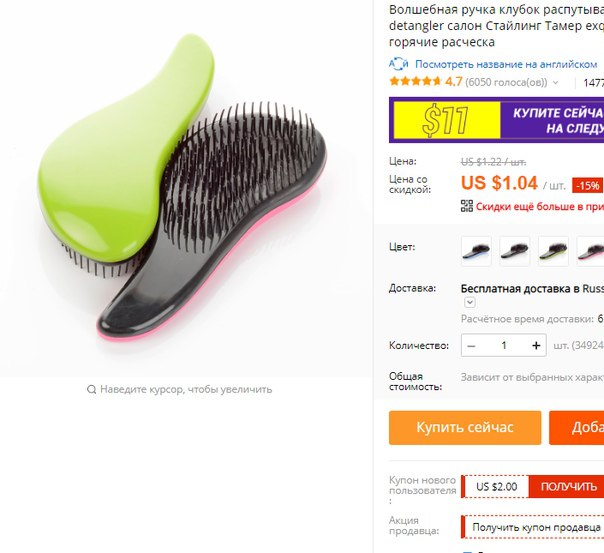The height and width of the screenshot is (553, 604).
Task: Open "Посмотреть название на английском" link
Action: [506, 64]
